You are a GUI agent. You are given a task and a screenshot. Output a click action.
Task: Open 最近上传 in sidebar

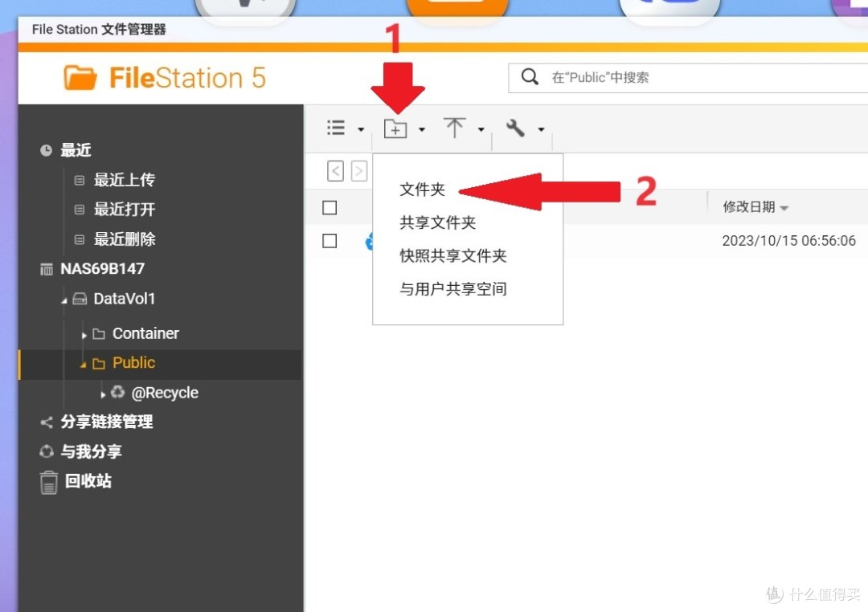pyautogui.click(x=125, y=180)
